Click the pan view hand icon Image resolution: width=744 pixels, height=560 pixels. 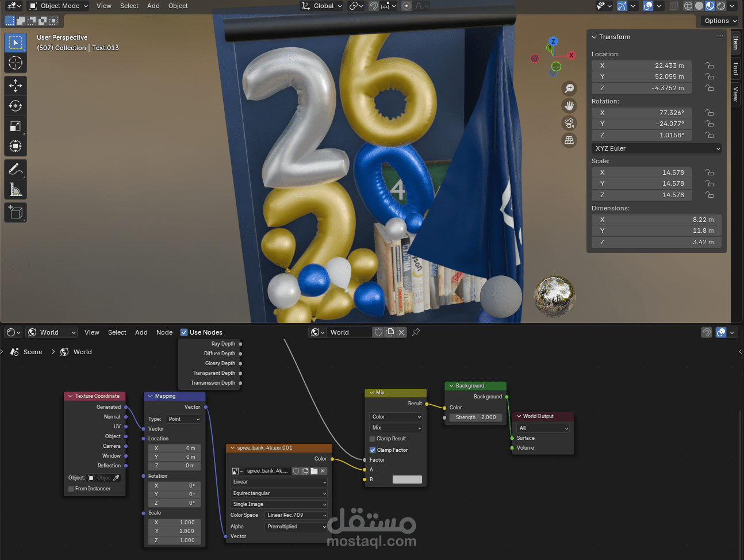(x=569, y=106)
